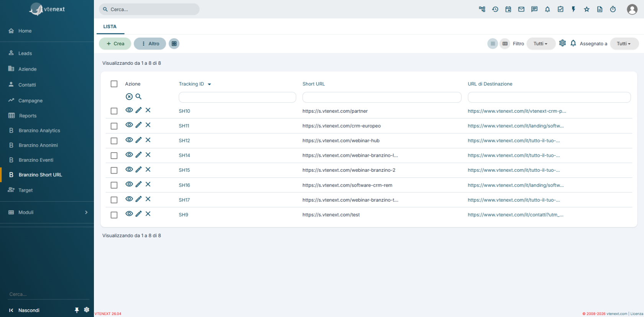View SH12 details via eye icon

129,140
